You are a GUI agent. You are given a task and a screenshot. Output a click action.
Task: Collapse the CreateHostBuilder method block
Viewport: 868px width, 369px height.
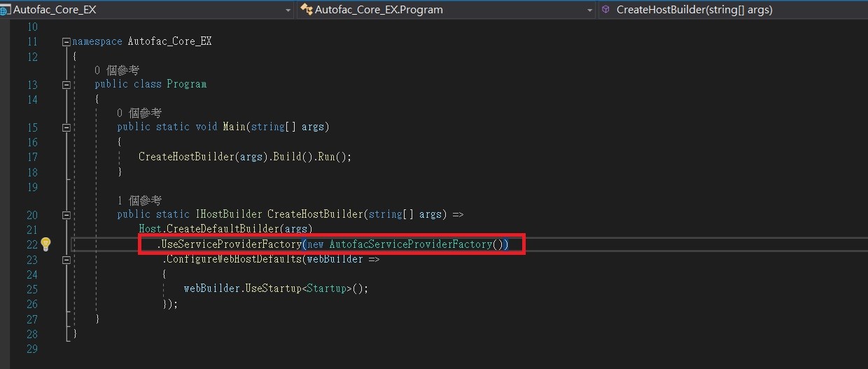(66, 215)
